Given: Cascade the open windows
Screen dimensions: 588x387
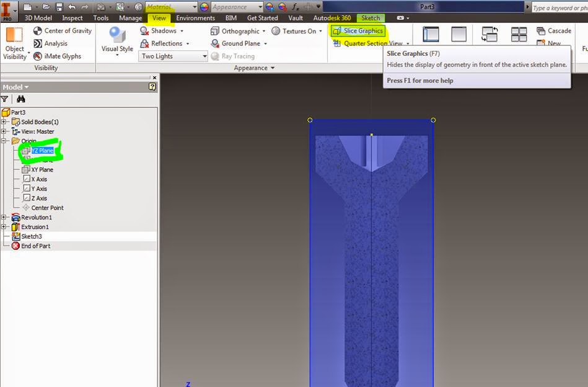Looking at the screenshot, I should [554, 31].
